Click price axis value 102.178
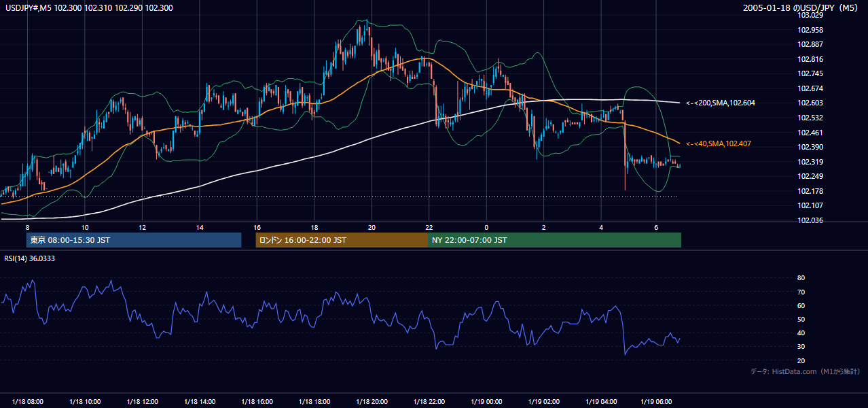 pyautogui.click(x=810, y=191)
